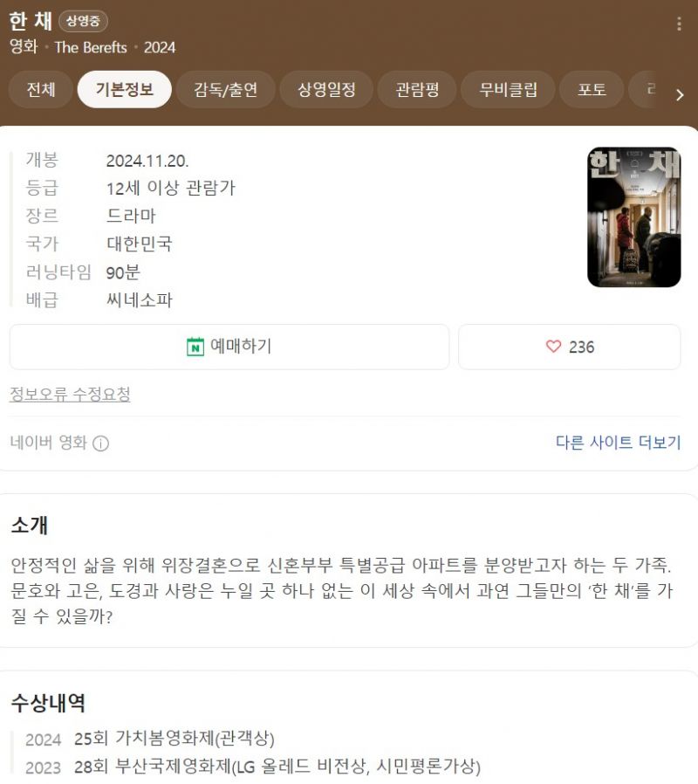
Task: Select the partially hidden tab after 포토
Action: (648, 90)
